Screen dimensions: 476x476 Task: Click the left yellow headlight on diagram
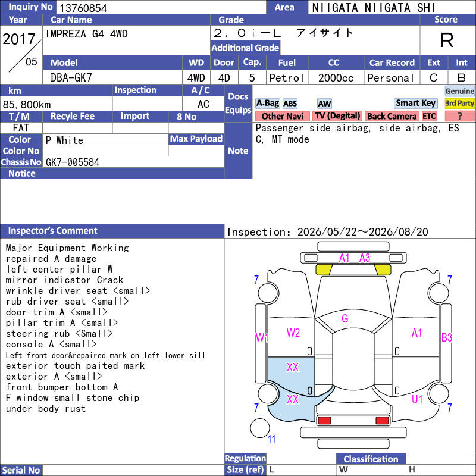click(324, 270)
